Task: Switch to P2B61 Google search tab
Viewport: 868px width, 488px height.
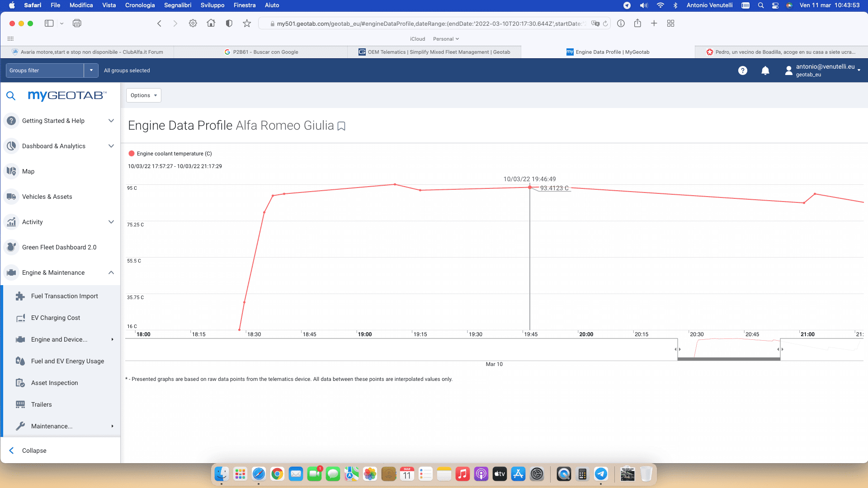Action: [x=261, y=52]
